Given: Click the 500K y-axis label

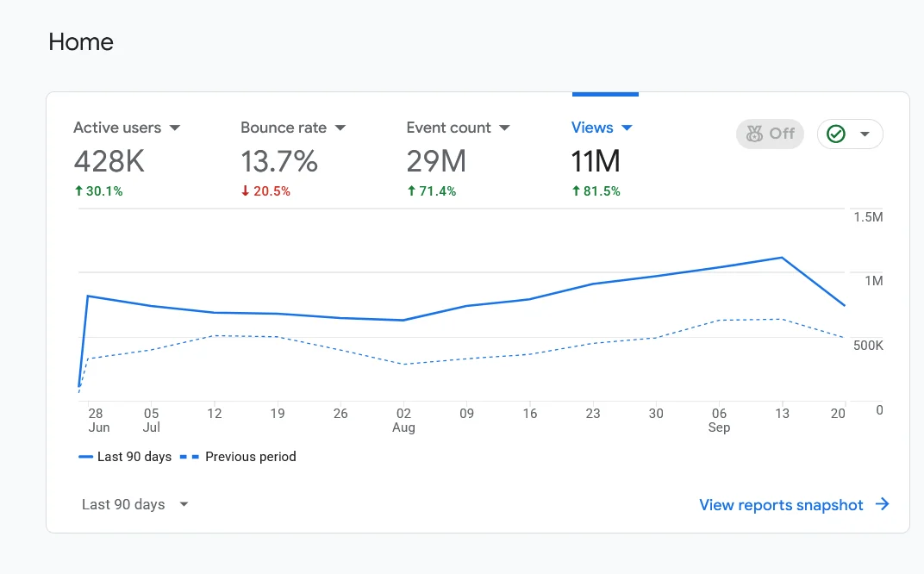Looking at the screenshot, I should coord(868,346).
